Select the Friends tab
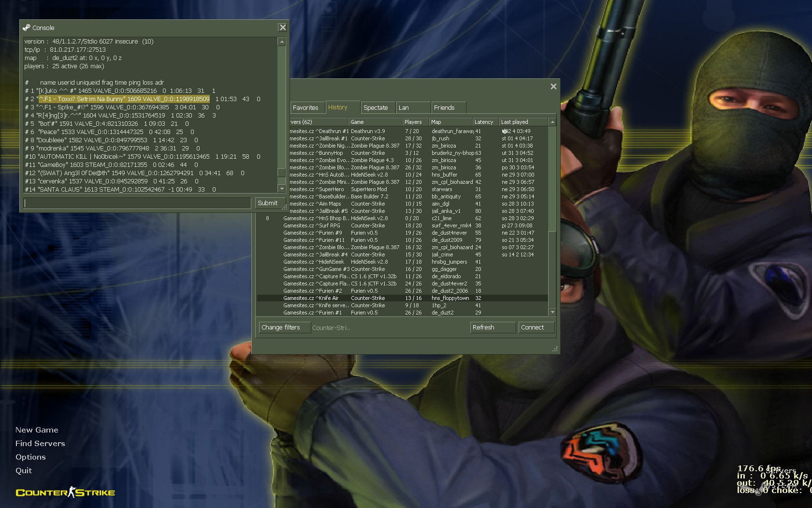812x508 pixels. [444, 107]
